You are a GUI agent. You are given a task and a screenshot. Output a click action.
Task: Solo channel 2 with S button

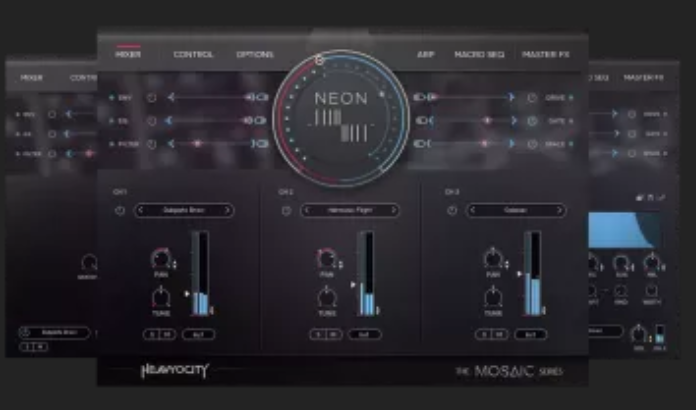(x=318, y=335)
